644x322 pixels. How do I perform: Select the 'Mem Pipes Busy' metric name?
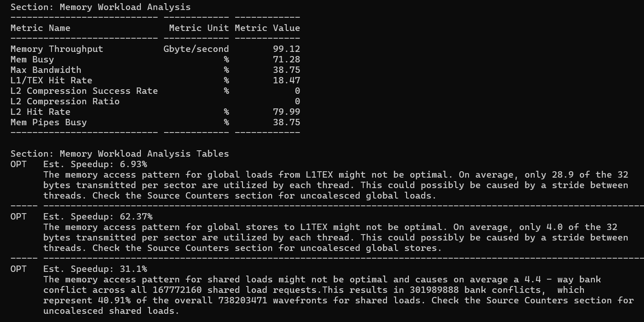click(x=49, y=123)
